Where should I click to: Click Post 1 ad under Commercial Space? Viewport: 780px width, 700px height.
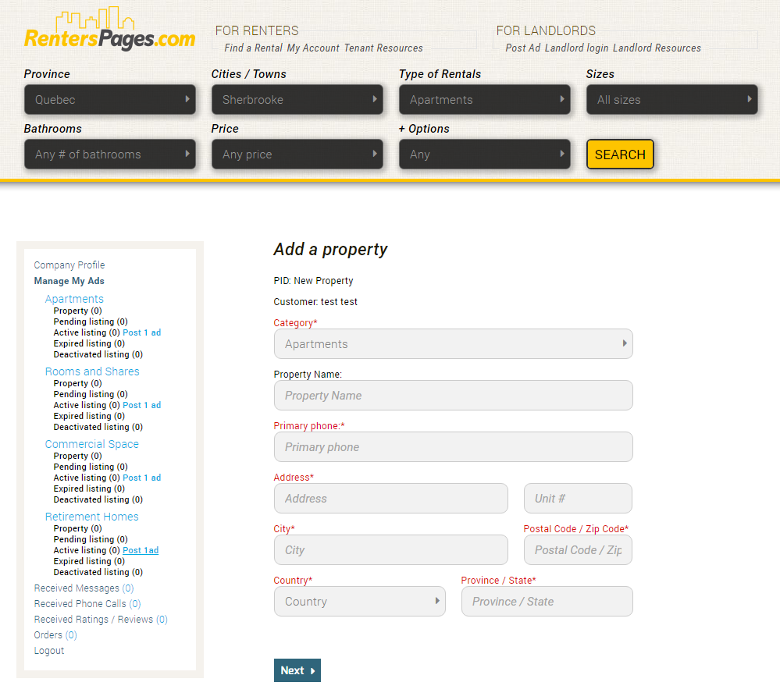point(142,478)
